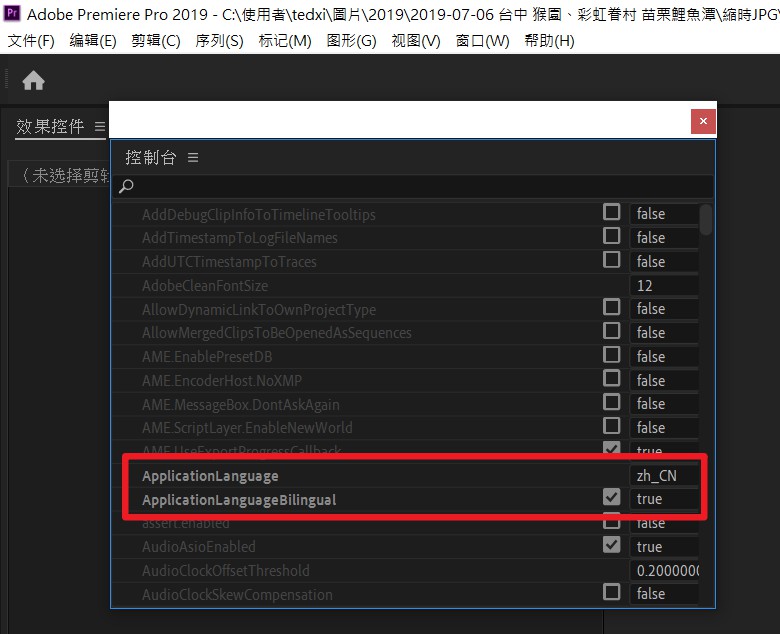
Task: Close the console dialog with red X
Action: pyautogui.click(x=703, y=121)
